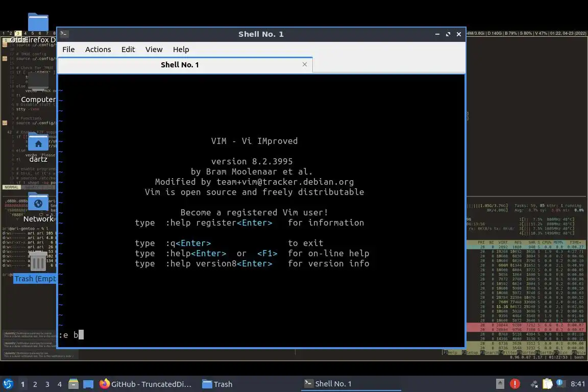Screen dimensions: 588x392
Task: Select the Computer desktop icon
Action: (38, 88)
